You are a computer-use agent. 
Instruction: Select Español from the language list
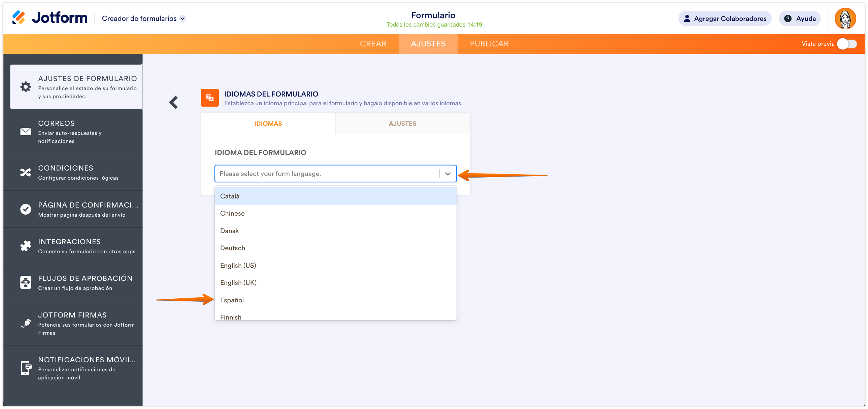tap(232, 300)
